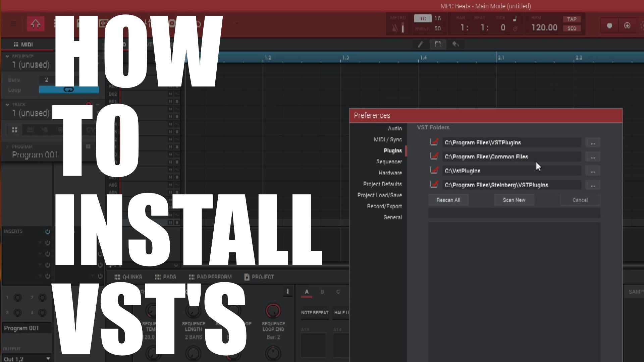This screenshot has width=644, height=362.
Task: Switch to the Audio preferences tab
Action: (x=395, y=128)
